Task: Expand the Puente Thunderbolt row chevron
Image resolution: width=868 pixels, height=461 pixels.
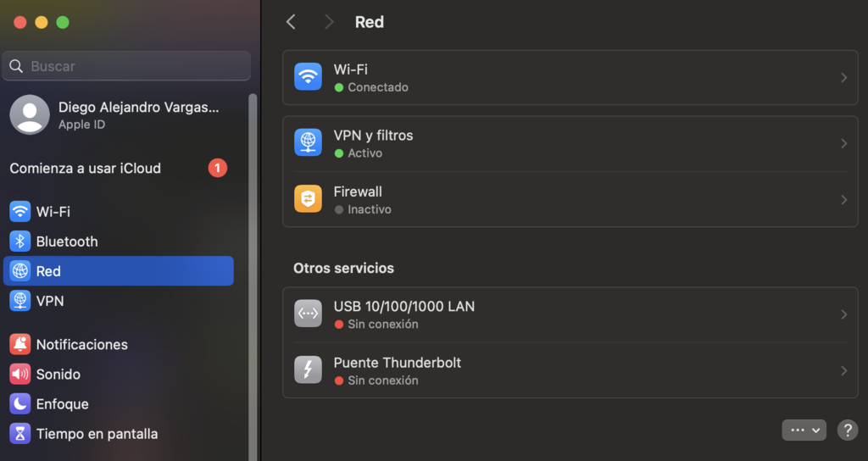Action: tap(843, 371)
